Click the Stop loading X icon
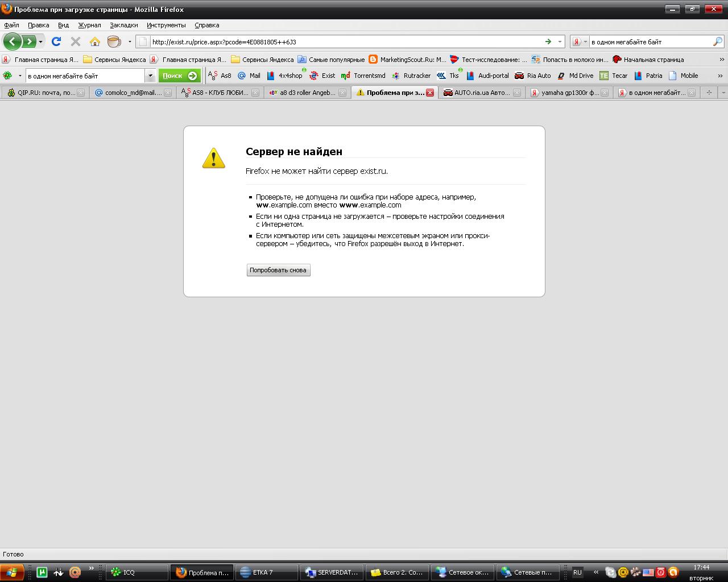The image size is (728, 582). [x=75, y=41]
